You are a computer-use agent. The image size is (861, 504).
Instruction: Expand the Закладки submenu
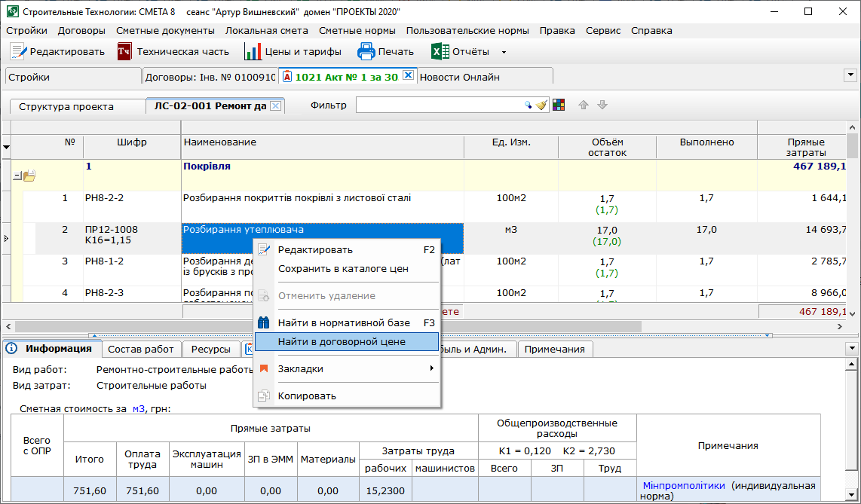pyautogui.click(x=432, y=368)
